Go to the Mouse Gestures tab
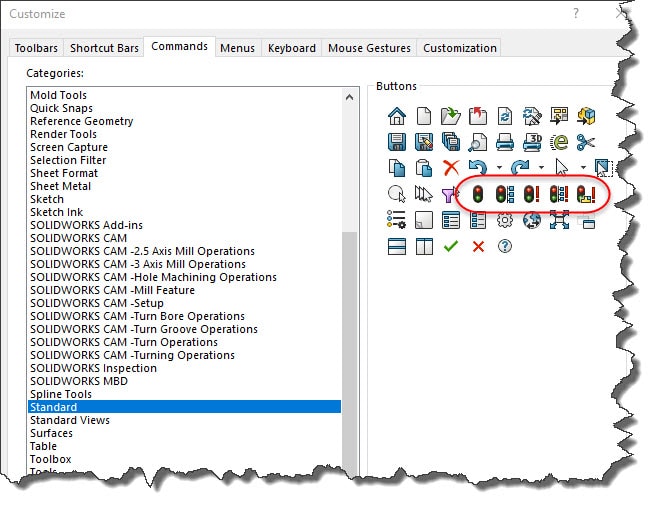 pyautogui.click(x=369, y=48)
